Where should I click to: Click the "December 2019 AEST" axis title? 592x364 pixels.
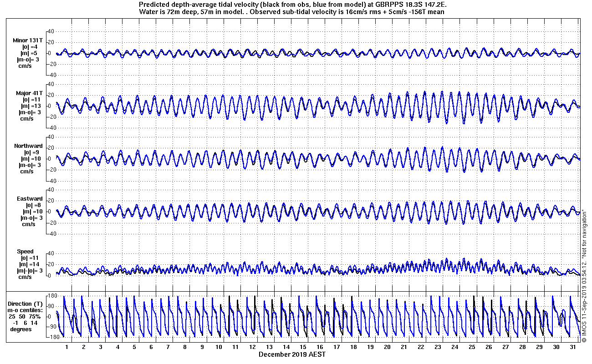pyautogui.click(x=292, y=354)
